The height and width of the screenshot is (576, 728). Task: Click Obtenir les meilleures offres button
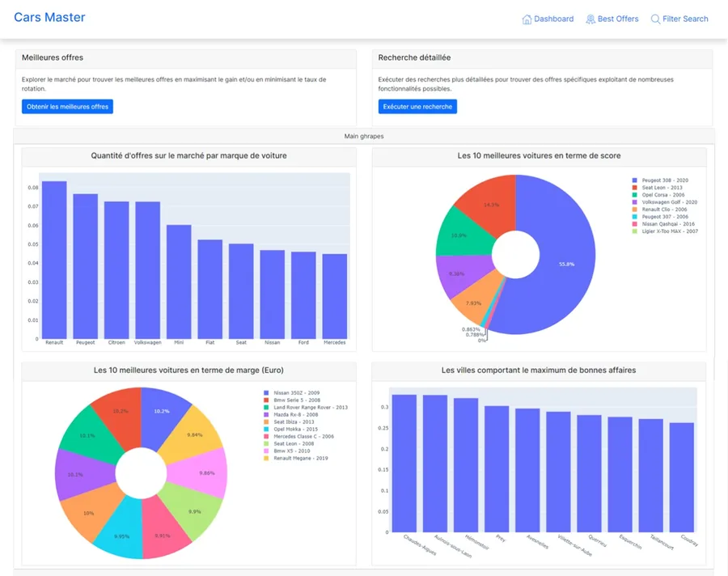tap(67, 106)
